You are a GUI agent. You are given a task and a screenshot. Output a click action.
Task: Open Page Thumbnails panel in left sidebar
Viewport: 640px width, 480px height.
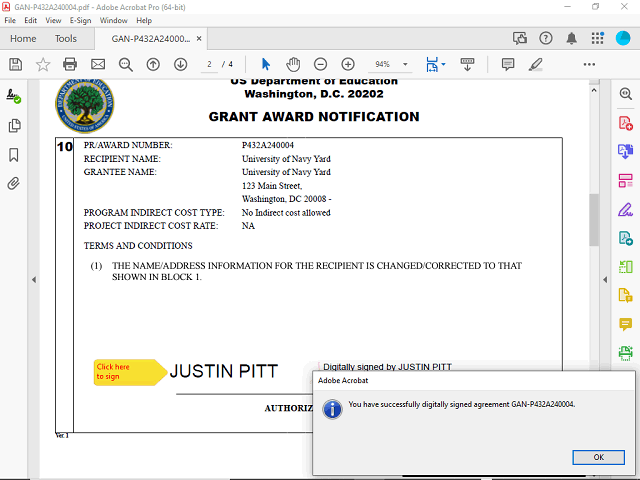[14, 126]
